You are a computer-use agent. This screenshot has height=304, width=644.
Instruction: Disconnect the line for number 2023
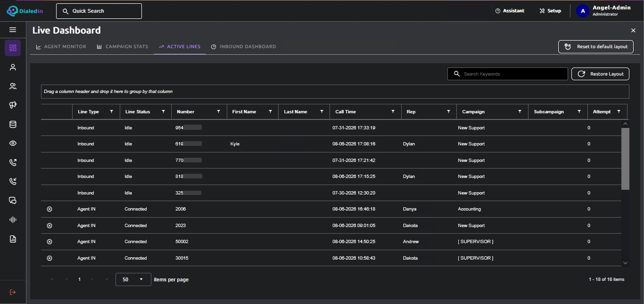point(50,226)
